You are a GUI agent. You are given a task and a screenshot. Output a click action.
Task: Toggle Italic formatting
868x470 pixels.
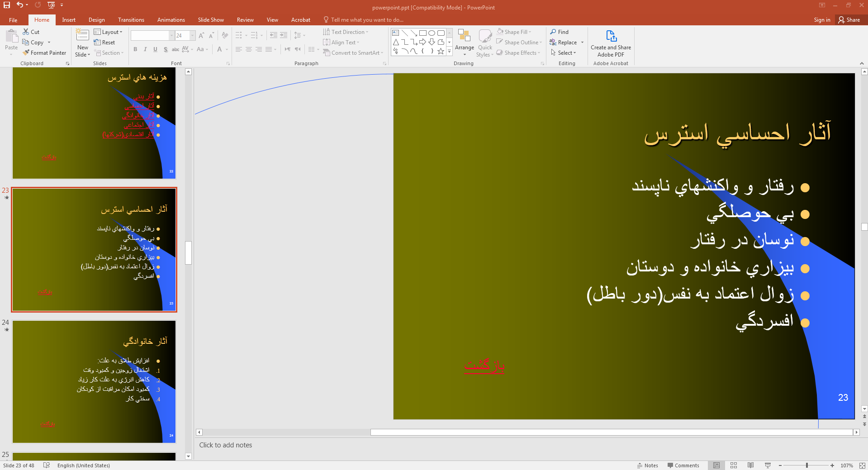pos(145,49)
